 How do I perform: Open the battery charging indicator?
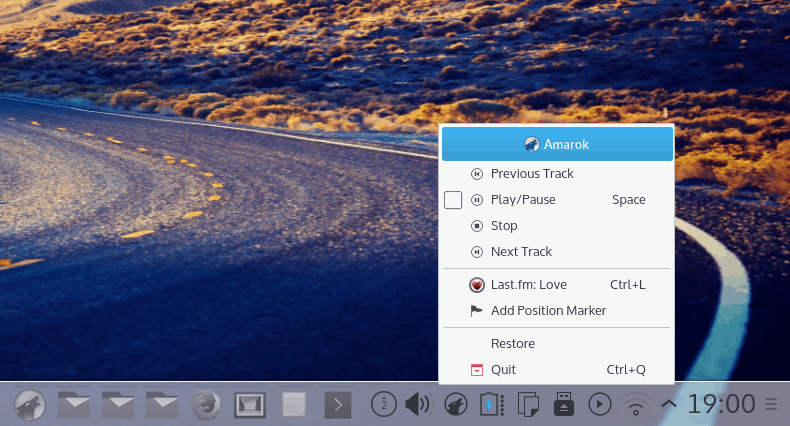coord(491,404)
